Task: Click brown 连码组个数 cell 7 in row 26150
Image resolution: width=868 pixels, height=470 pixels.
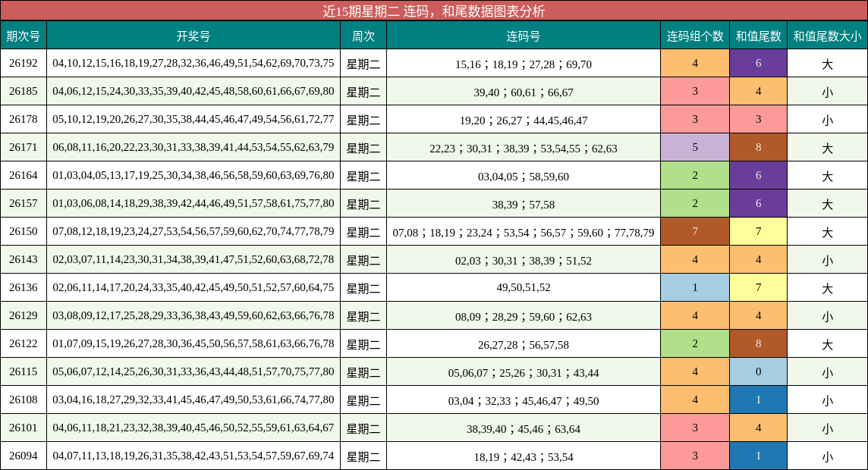Action: 695,232
